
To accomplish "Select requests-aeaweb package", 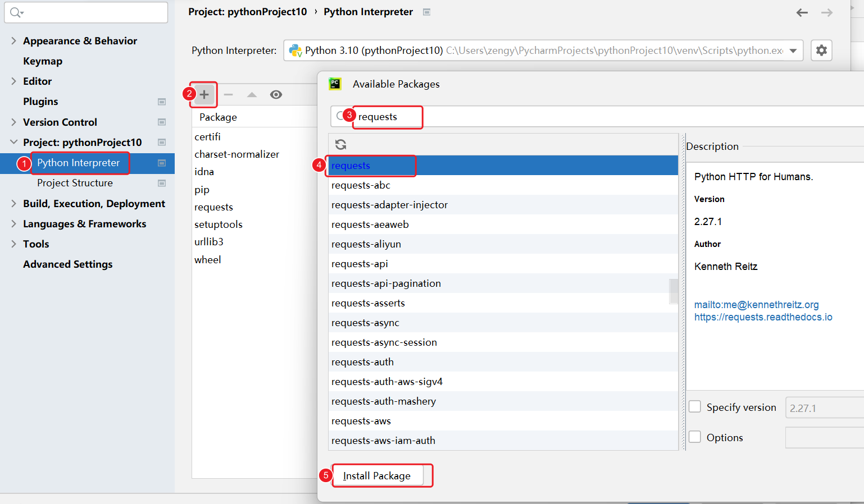I will pos(503,224).
